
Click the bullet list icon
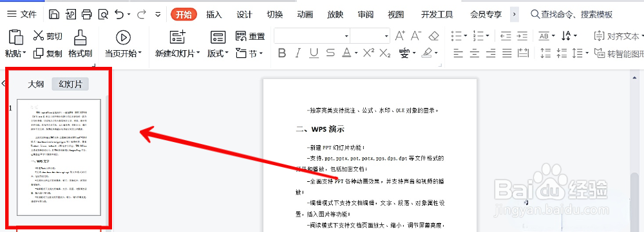tap(456, 36)
